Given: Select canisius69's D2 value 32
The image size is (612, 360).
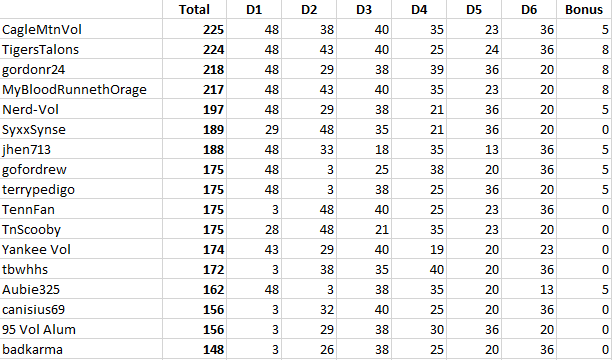Looking at the screenshot, I should 309,309.
